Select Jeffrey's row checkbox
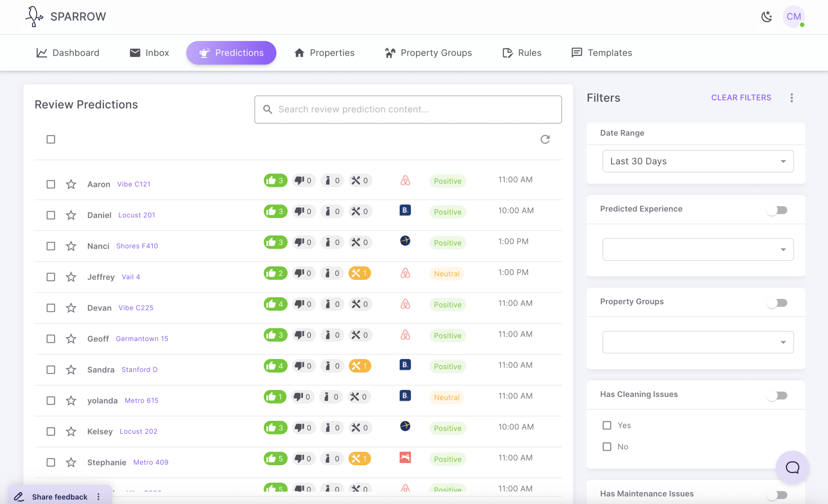 51,277
